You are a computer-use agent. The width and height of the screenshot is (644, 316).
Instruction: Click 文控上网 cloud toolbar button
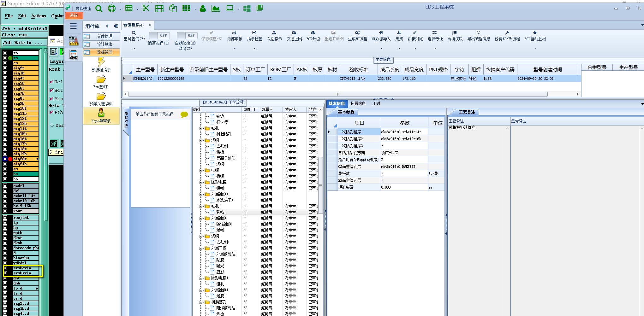(x=294, y=36)
